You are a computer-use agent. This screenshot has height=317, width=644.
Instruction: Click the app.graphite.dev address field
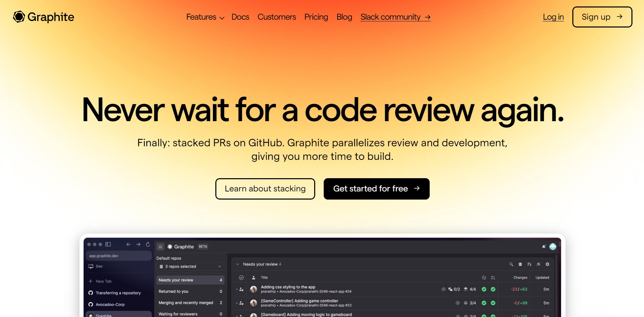click(x=119, y=256)
